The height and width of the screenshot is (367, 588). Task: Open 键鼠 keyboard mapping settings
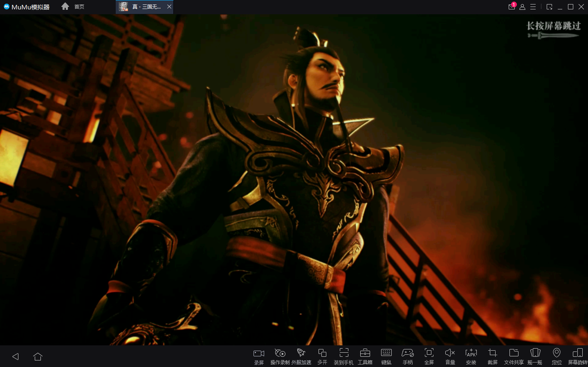click(386, 356)
